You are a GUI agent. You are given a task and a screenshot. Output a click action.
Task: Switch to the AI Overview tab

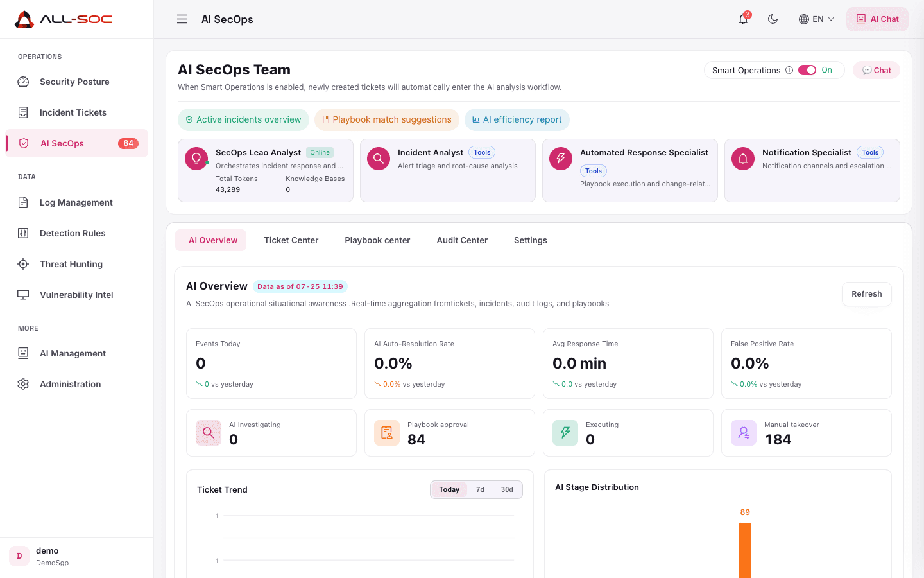[211, 240]
